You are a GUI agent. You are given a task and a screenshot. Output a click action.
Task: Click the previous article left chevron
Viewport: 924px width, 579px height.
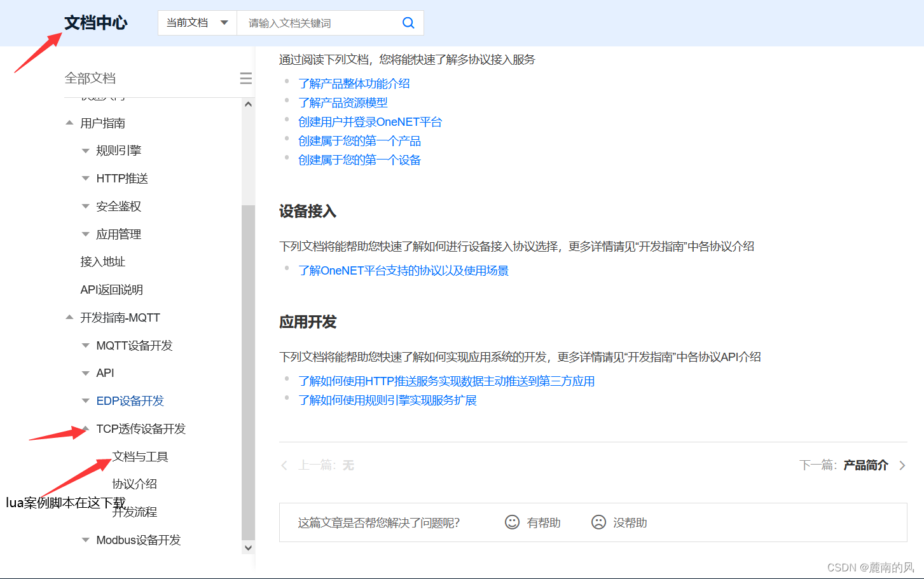tap(284, 466)
